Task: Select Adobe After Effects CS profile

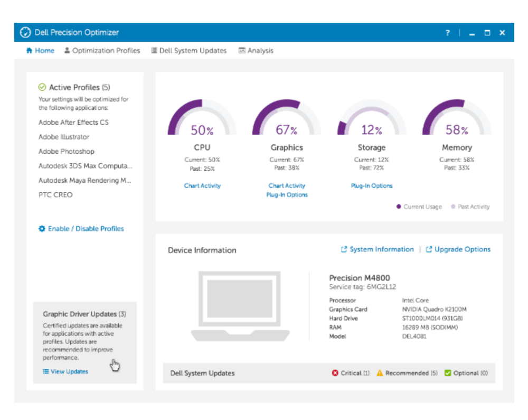Action: [x=73, y=122]
